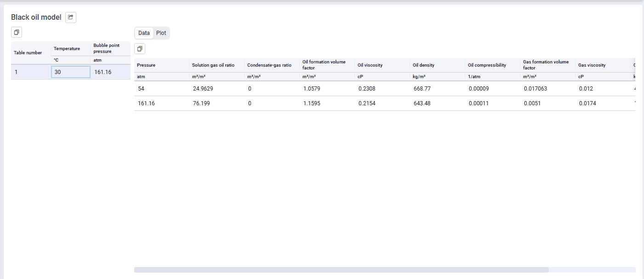Click the Oil viscosity column header

[x=382, y=65]
